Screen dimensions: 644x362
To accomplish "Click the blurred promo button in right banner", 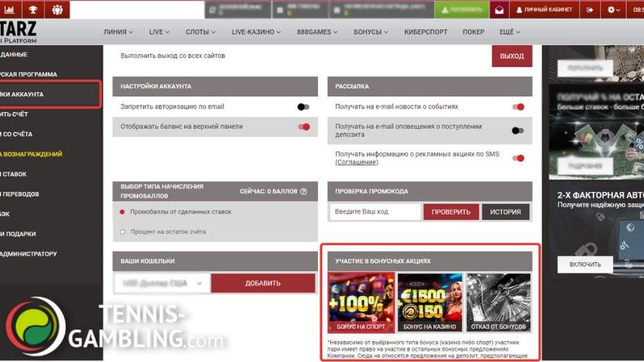I will coord(585,166).
